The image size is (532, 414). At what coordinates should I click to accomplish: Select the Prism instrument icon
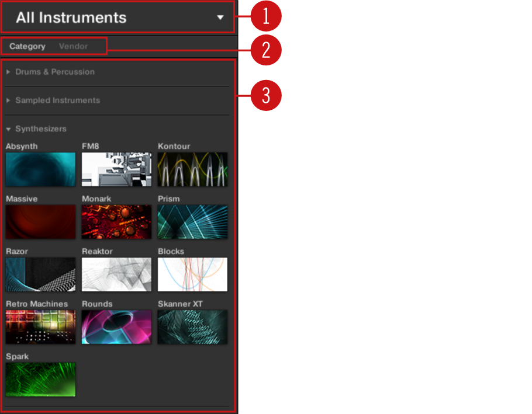click(192, 222)
